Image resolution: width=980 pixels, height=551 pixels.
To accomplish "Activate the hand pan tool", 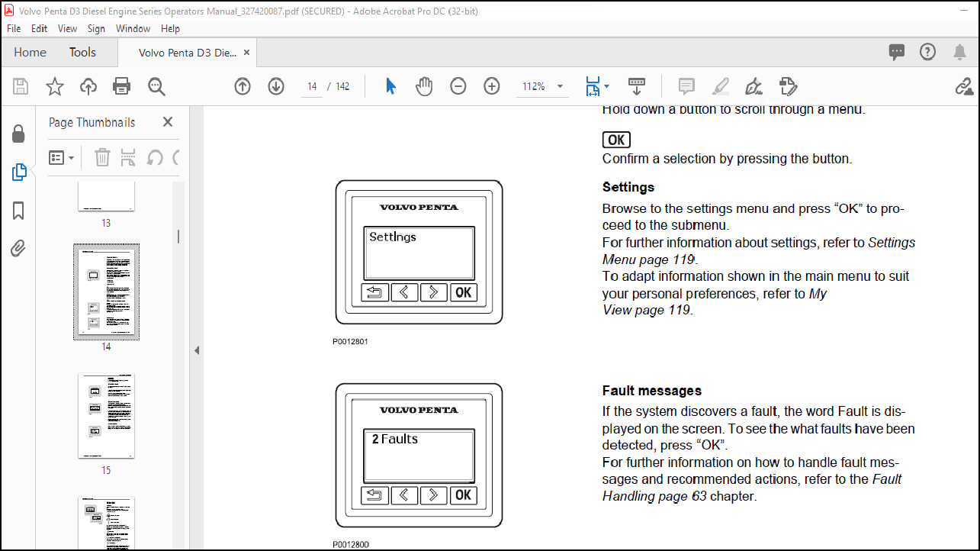I will click(x=424, y=86).
